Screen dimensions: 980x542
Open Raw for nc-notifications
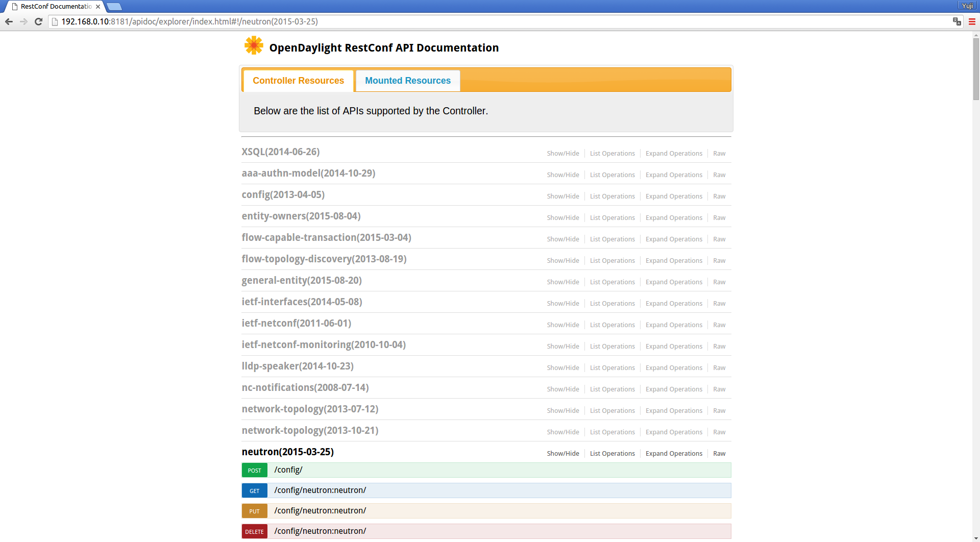pyautogui.click(x=719, y=389)
